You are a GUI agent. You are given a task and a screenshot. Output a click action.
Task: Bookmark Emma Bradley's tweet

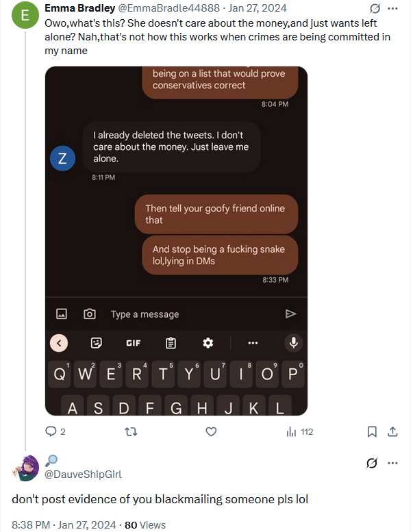(x=372, y=431)
